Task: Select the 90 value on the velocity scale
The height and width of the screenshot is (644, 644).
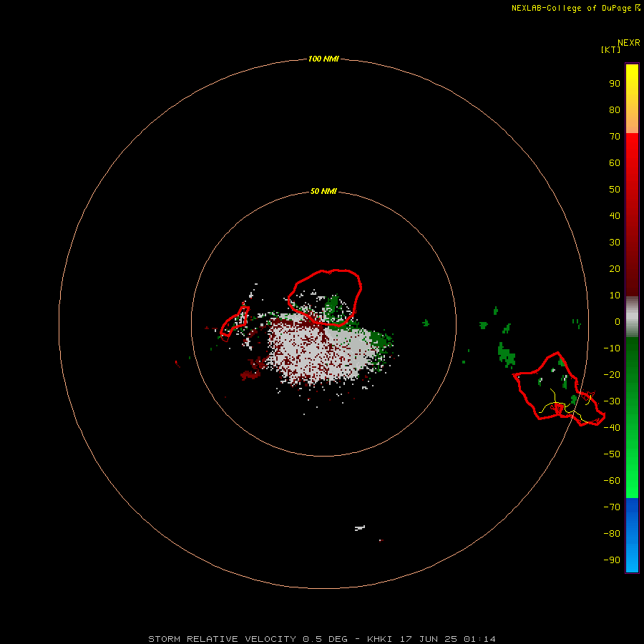Action: pos(615,84)
